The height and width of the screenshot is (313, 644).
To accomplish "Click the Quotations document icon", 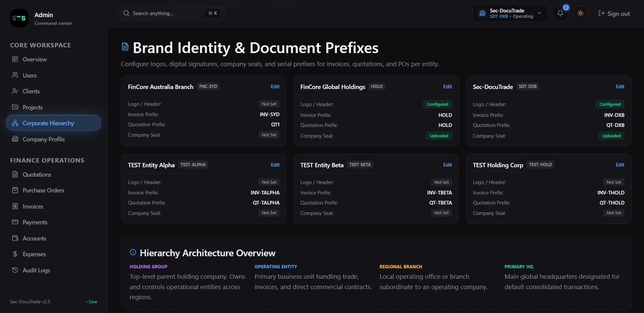I will point(15,174).
